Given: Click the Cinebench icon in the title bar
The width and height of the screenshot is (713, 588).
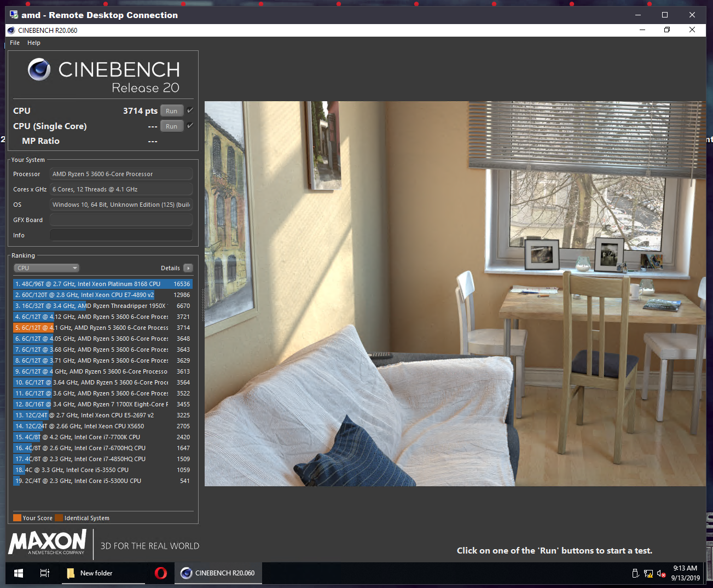Looking at the screenshot, I should 11,30.
